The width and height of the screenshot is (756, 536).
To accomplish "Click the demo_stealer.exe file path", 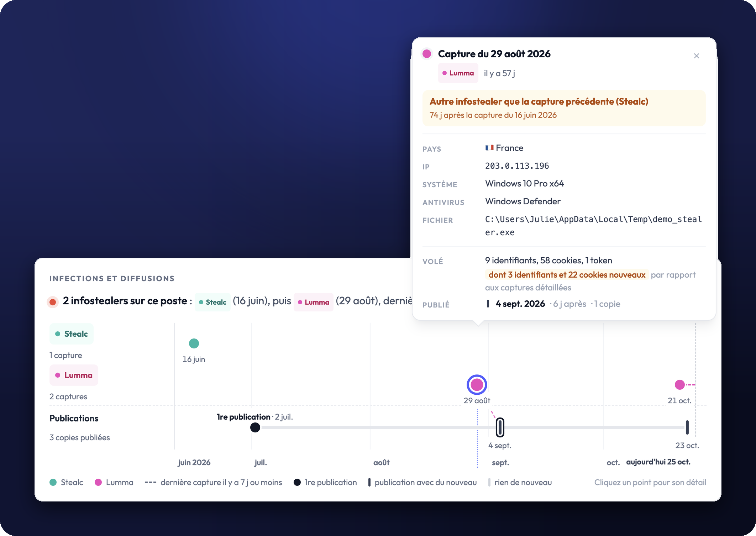I will point(593,226).
